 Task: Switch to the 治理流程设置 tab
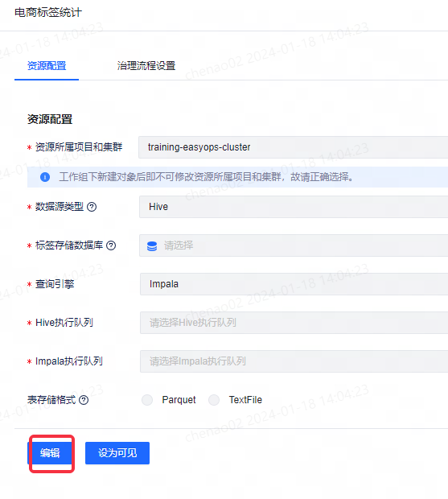click(x=146, y=66)
